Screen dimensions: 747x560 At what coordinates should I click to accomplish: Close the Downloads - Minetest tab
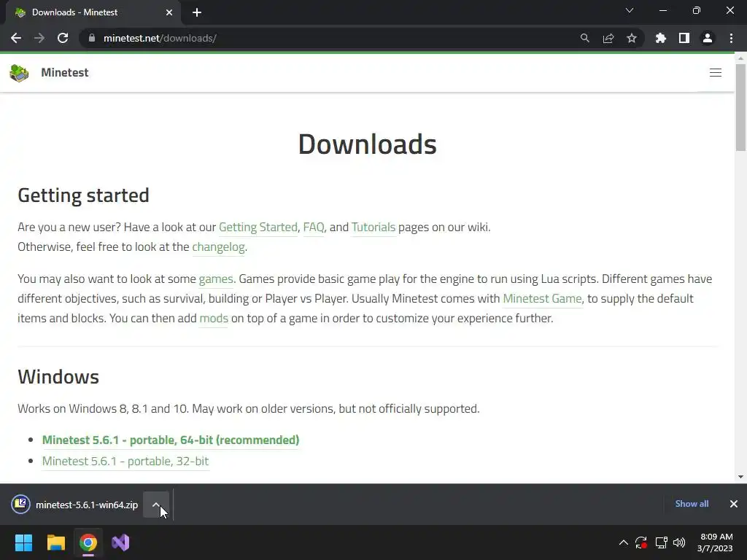(x=169, y=12)
